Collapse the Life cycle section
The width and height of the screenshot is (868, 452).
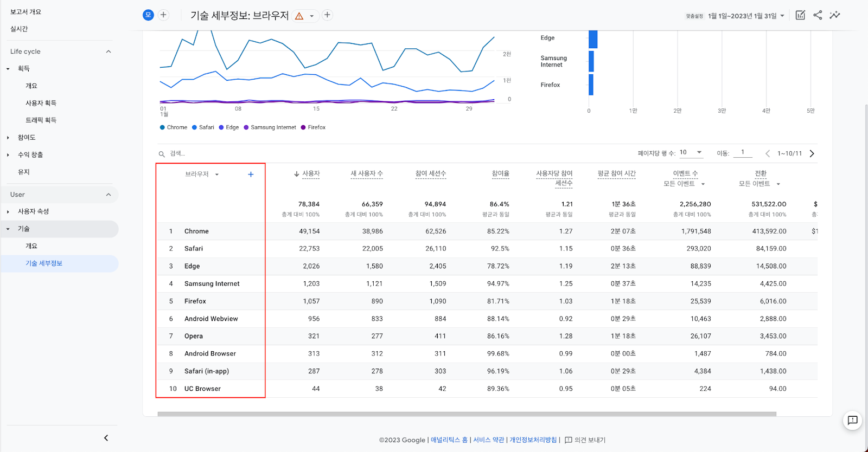click(x=108, y=51)
